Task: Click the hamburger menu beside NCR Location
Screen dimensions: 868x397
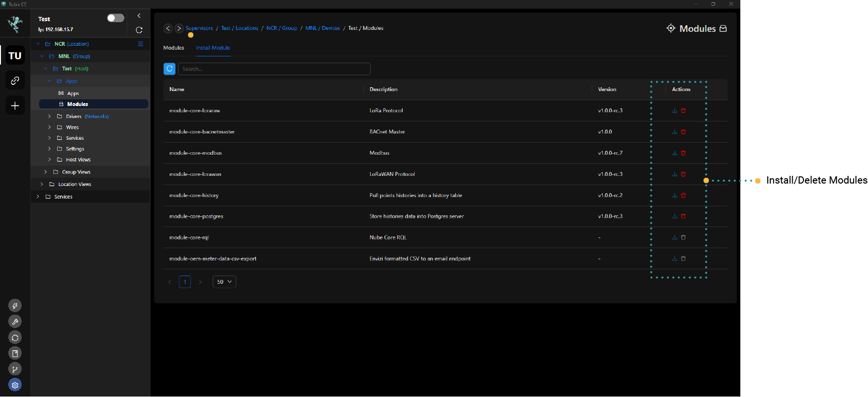Action: point(140,44)
